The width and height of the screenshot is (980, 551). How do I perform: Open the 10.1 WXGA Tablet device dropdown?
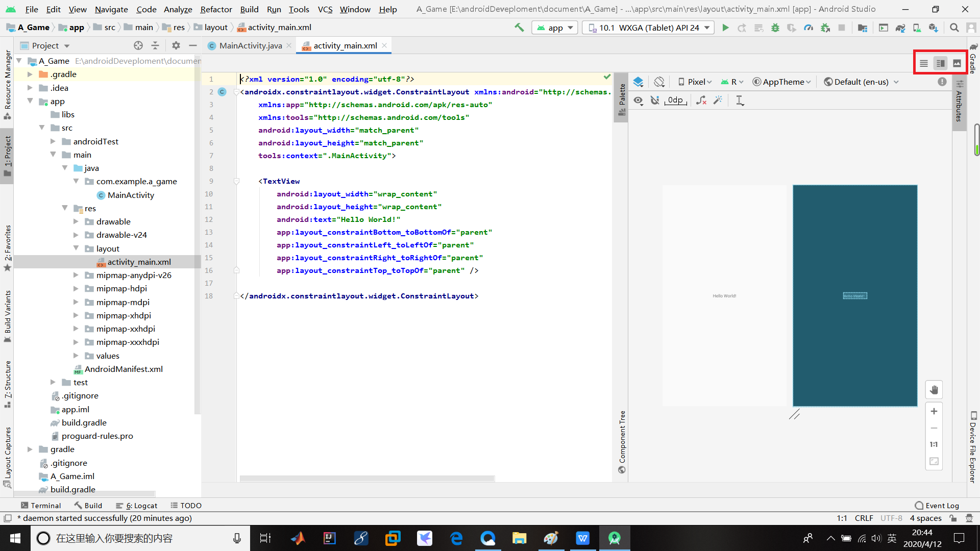click(x=649, y=28)
